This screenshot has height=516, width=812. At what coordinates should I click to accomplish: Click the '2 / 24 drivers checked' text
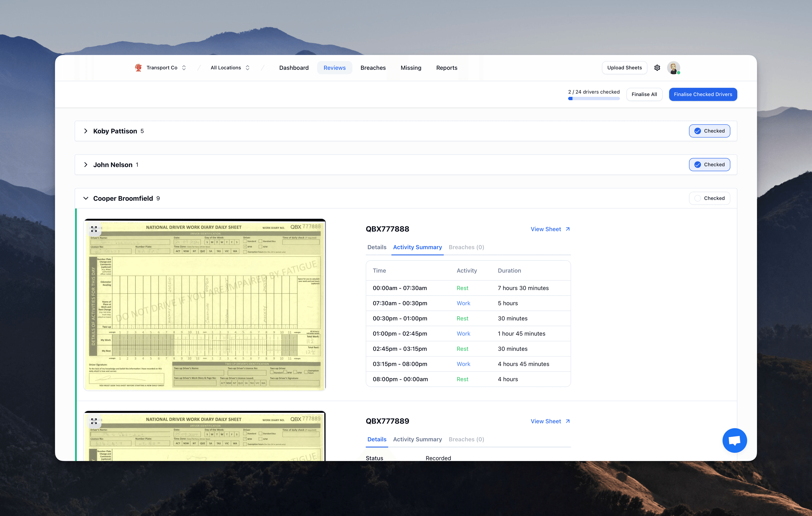point(594,92)
